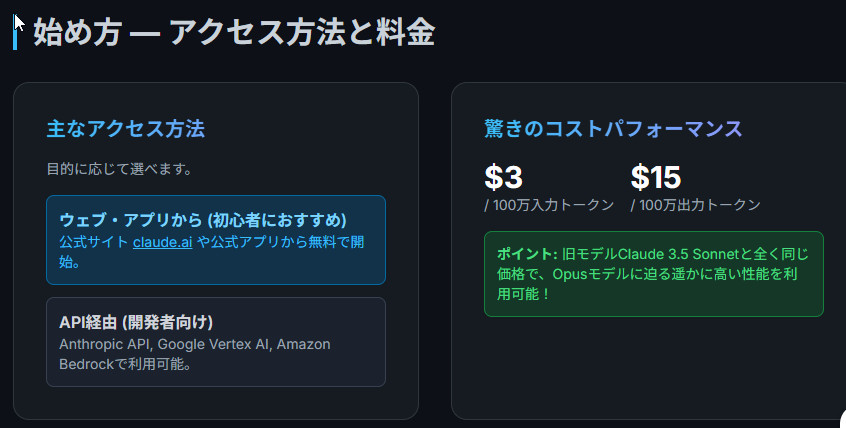Click the Bedrockで利用可能 text line
This screenshot has width=846, height=428.
125,364
